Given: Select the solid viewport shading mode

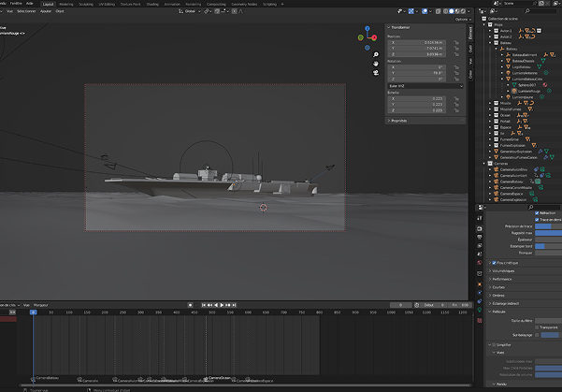Looking at the screenshot, I should (452, 11).
